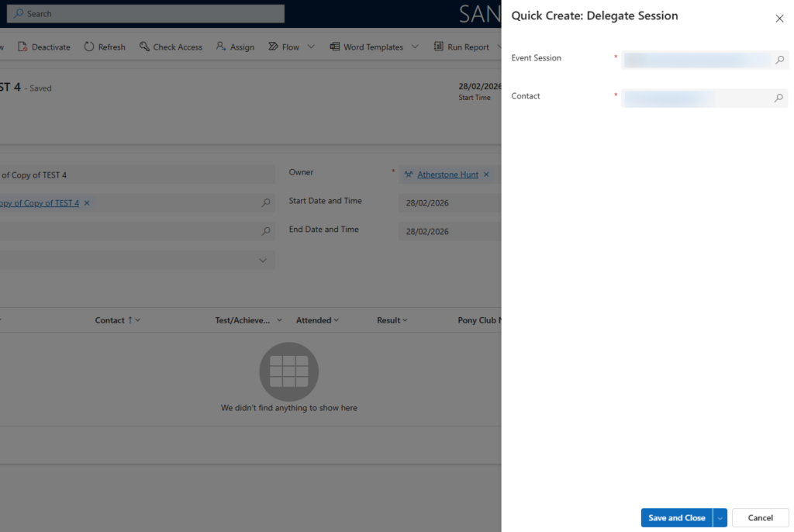Click the Event Session lookup search icon
Image resolution: width=794 pixels, height=532 pixels.
pyautogui.click(x=779, y=60)
